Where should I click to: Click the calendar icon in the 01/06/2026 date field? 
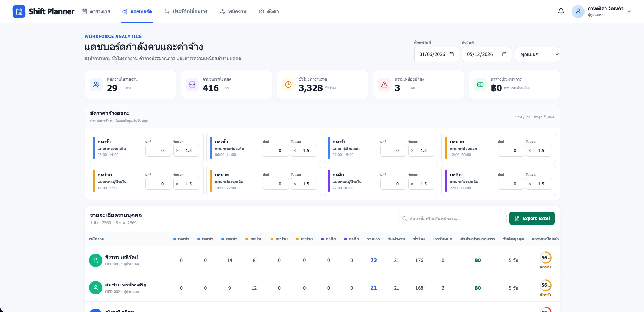(452, 54)
